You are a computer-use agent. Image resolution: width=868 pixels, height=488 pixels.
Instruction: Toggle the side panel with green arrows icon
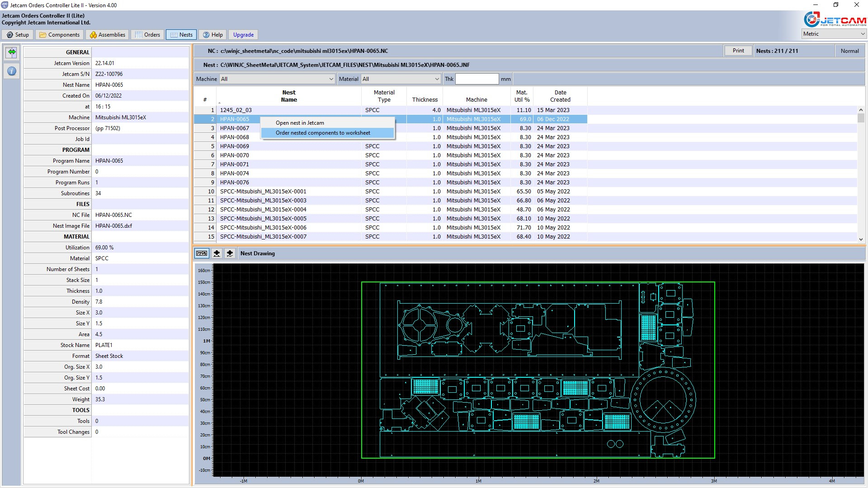click(12, 52)
